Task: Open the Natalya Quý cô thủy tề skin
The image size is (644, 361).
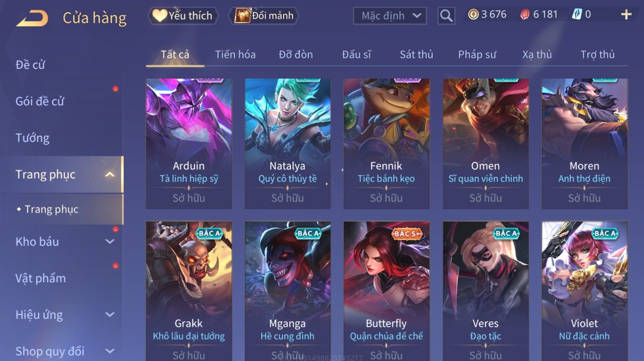Action: 287,144
